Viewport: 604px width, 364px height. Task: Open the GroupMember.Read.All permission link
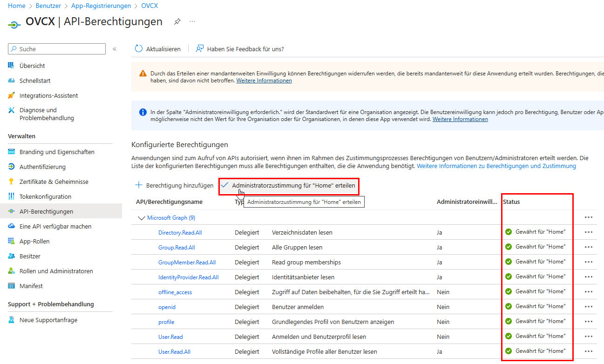click(x=187, y=262)
